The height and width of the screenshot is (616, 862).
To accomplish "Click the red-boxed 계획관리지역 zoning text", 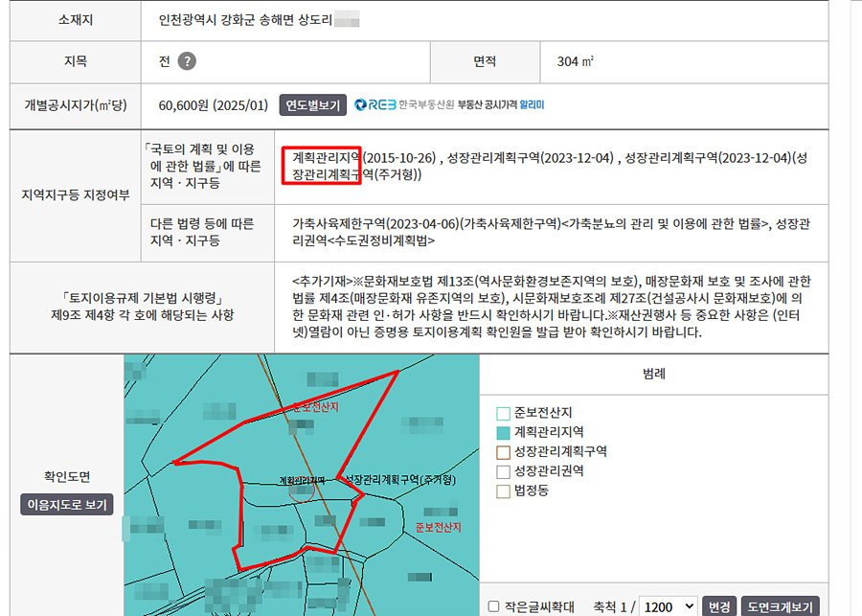I will click(x=326, y=157).
